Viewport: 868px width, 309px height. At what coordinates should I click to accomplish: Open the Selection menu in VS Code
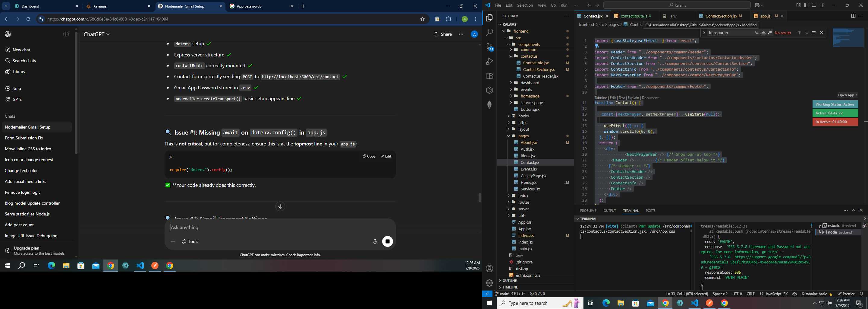[x=525, y=5]
